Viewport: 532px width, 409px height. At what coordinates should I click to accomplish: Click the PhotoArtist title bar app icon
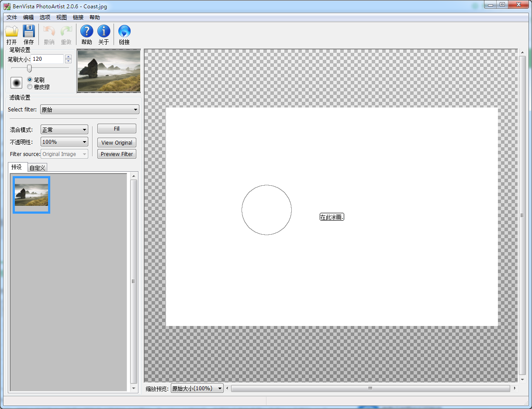pos(7,7)
